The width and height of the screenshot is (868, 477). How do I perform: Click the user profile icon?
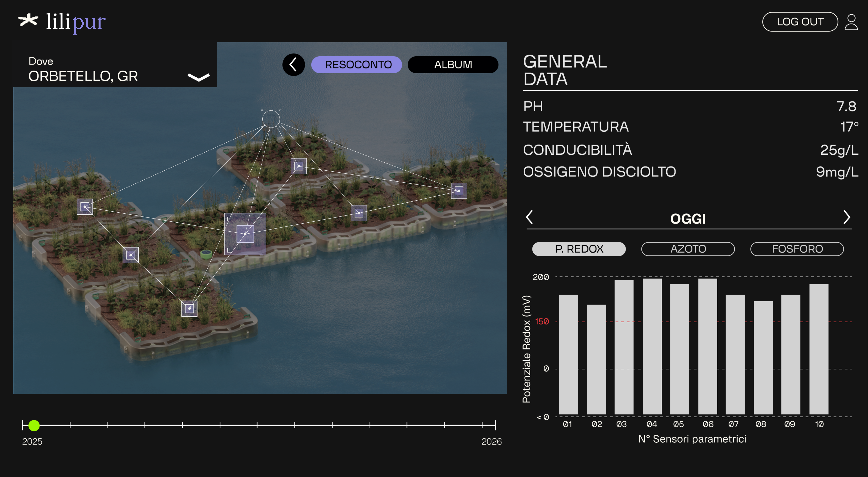[x=851, y=22]
